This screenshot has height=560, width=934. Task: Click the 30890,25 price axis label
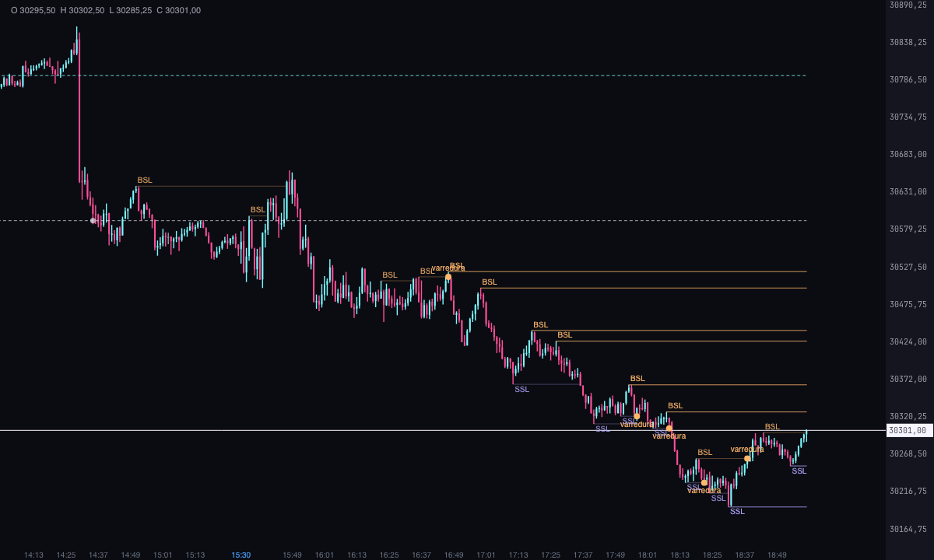coord(908,5)
